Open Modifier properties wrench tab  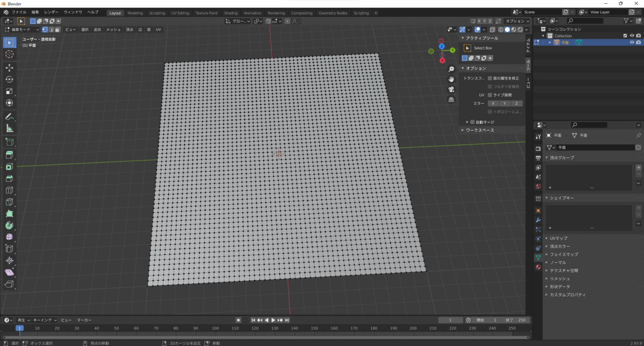538,220
